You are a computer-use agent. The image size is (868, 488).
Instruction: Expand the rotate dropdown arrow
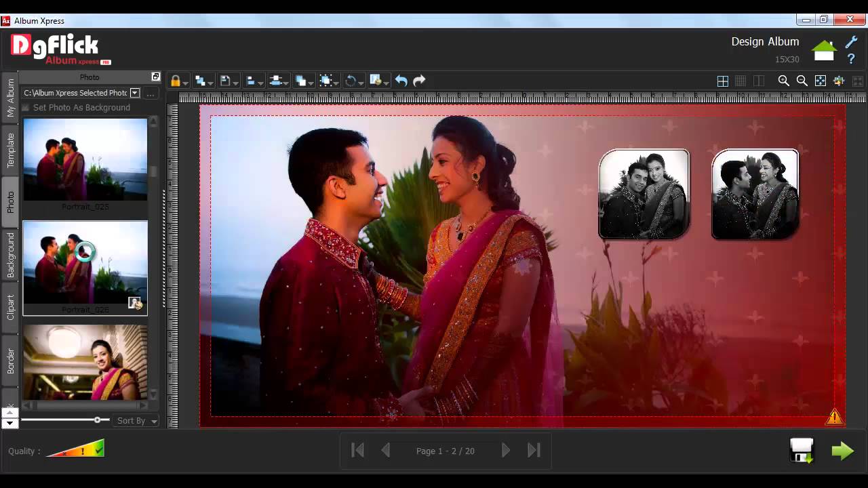pyautogui.click(x=361, y=83)
